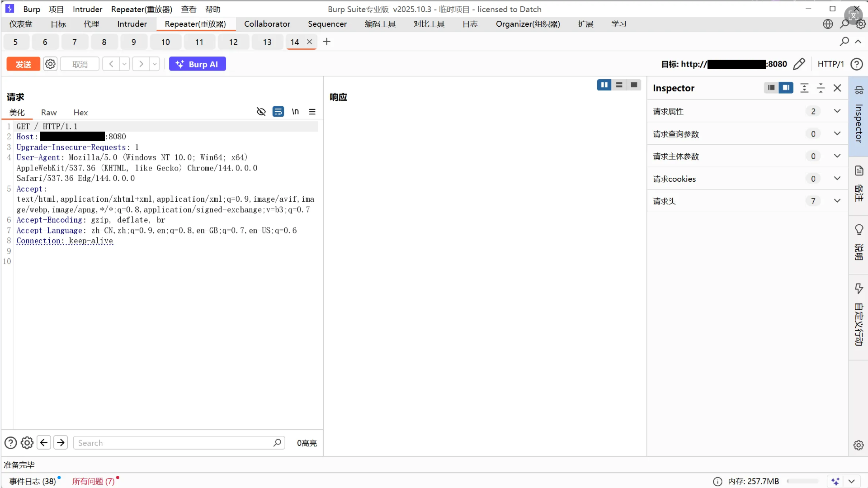Click the memory info icon in status bar

point(717,482)
